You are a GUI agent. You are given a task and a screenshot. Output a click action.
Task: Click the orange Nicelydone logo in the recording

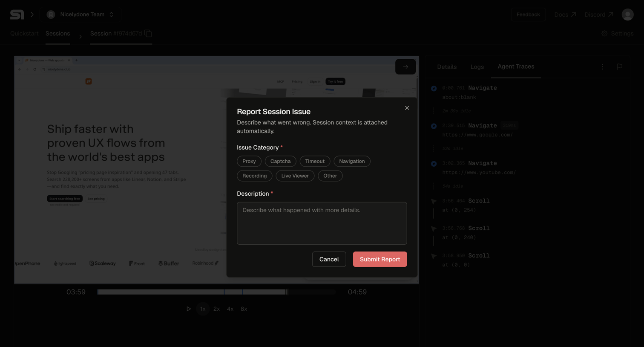point(89,81)
